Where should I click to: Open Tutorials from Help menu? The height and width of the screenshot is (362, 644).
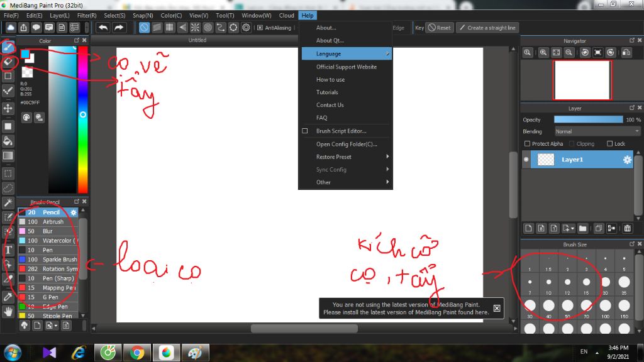[327, 92]
